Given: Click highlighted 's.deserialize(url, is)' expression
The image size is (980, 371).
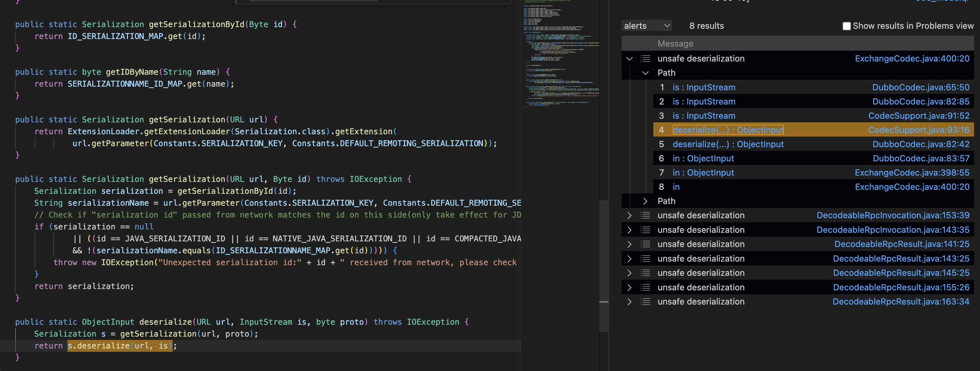Looking at the screenshot, I should 120,346.
